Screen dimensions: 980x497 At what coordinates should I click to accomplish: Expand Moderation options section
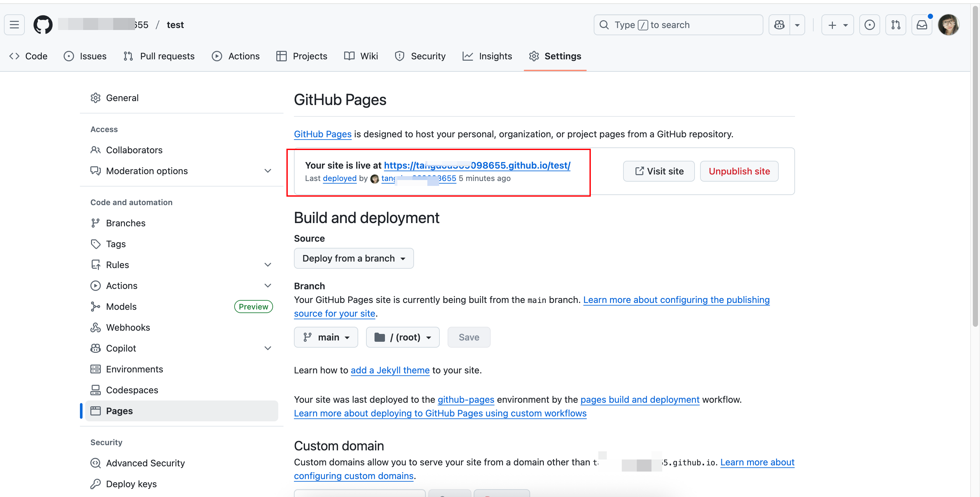268,171
